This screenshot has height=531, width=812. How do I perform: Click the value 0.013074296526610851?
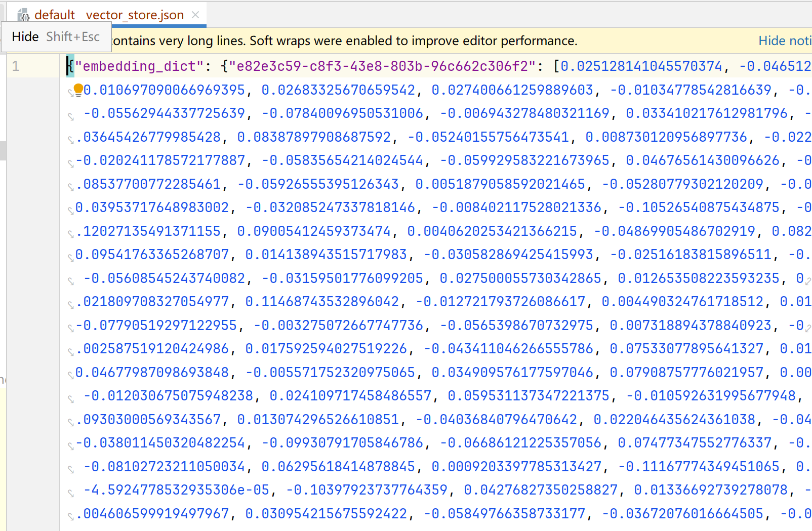(x=318, y=420)
